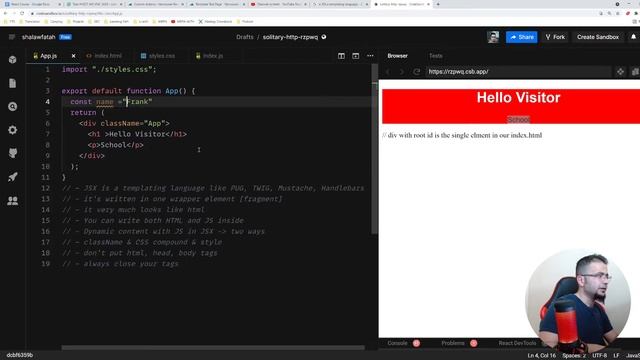Refresh the preview browser
The height and width of the screenshot is (360, 640).
tap(416, 72)
